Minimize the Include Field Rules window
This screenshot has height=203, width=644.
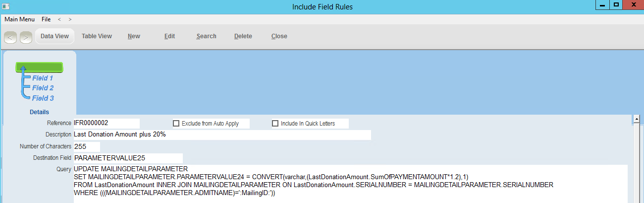(x=602, y=4)
